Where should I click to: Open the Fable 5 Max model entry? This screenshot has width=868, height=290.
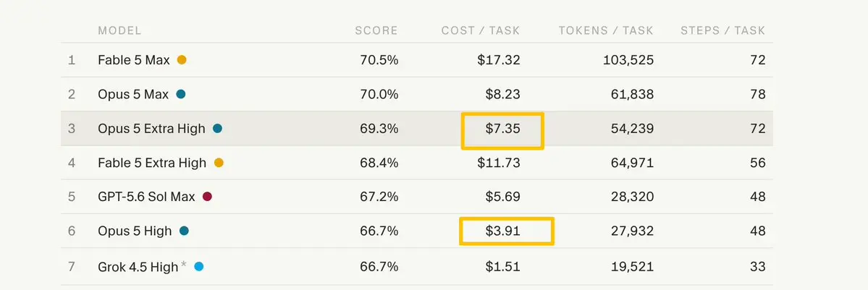coord(134,60)
